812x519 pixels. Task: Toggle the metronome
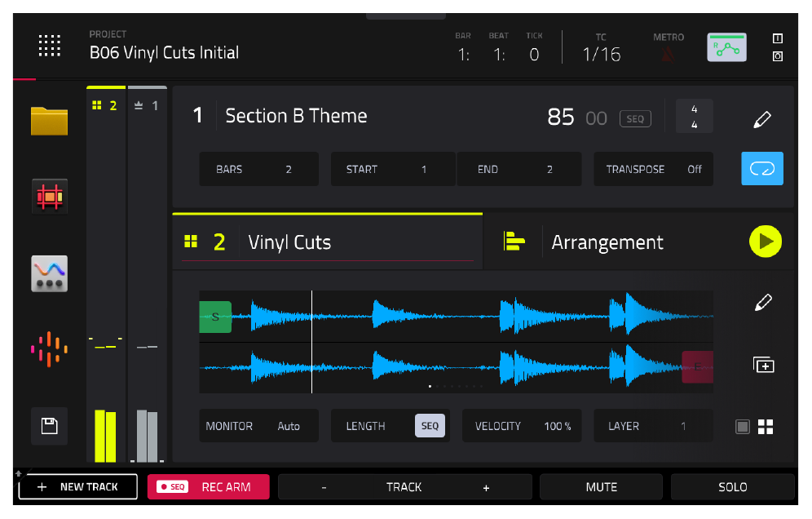[x=669, y=54]
